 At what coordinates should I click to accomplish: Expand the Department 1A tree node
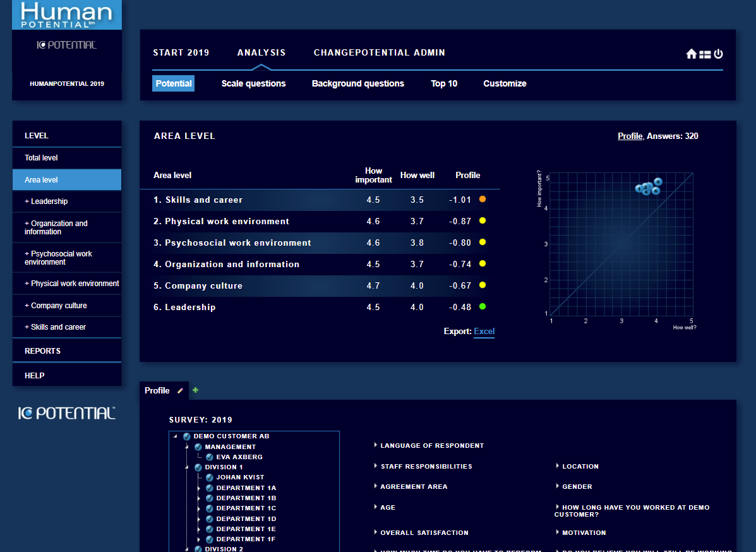199,488
